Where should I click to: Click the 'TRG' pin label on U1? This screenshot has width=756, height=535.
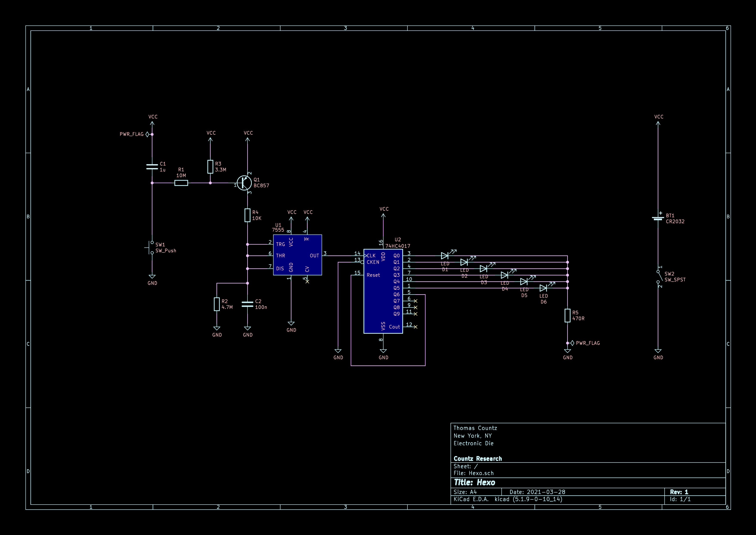(x=280, y=244)
